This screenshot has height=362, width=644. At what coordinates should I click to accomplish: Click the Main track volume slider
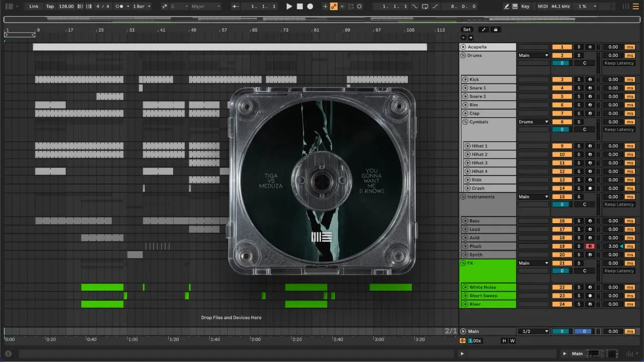click(562, 331)
